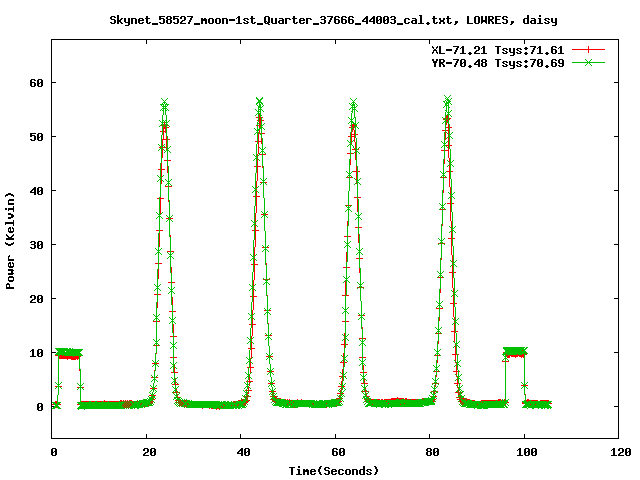The height and width of the screenshot is (480, 640).
Task: Click the fourth peak top near 84 seconds
Action: click(448, 100)
